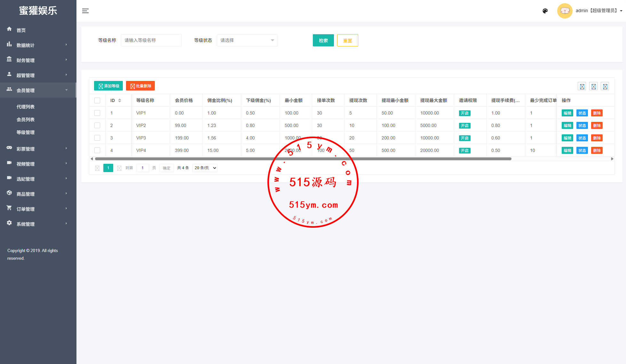Screen dimensions: 626x364
Task: Click the 系统管理 gear icon
Action: click(x=9, y=223)
